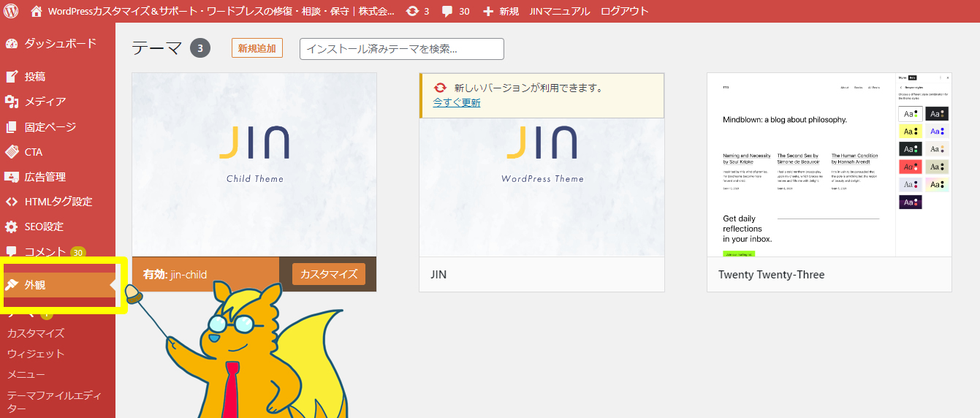Click the SEO設定 gear icon
Viewport: 980px width, 418px height.
click(x=11, y=227)
